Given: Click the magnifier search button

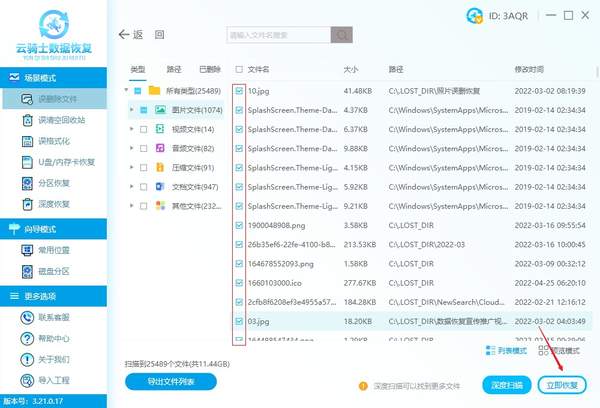Looking at the screenshot, I should (342, 35).
